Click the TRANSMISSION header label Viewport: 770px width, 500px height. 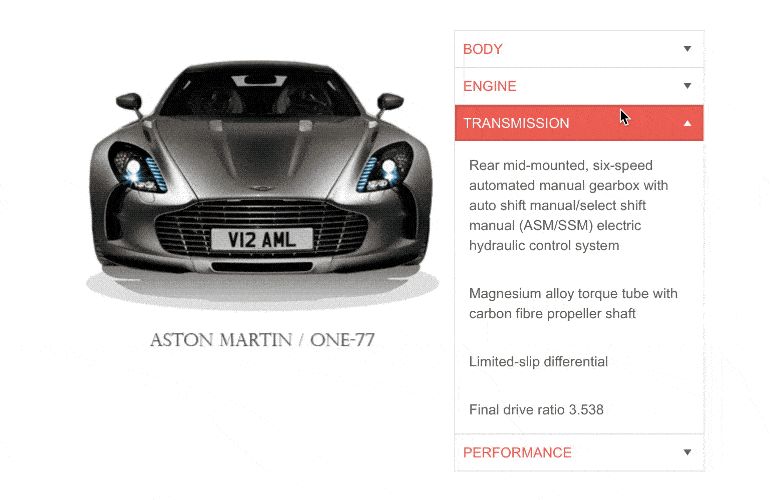pyautogui.click(x=516, y=123)
